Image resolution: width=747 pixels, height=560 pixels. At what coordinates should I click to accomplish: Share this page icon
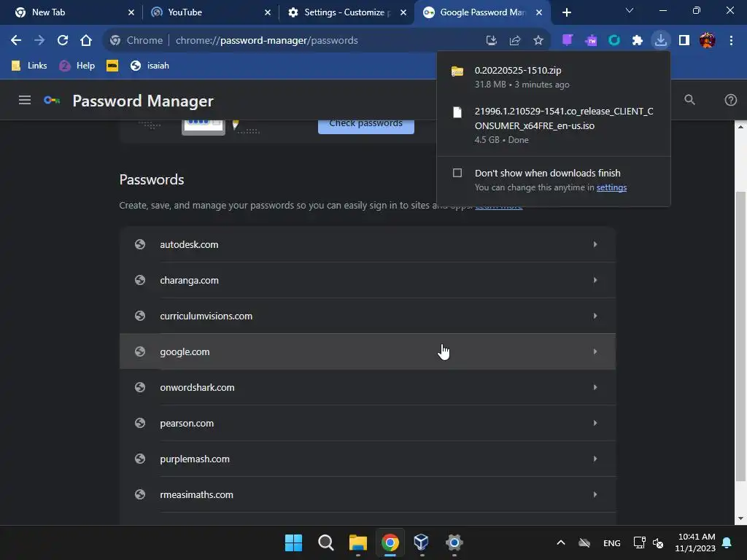coord(514,41)
